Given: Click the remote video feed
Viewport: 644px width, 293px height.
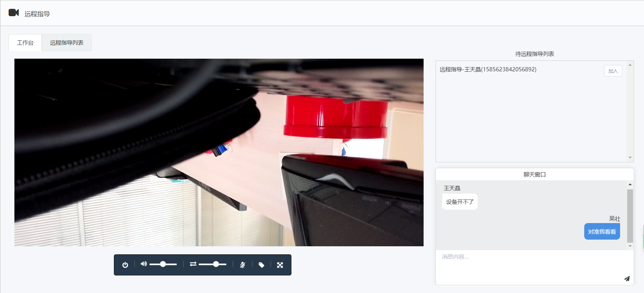Looking at the screenshot, I should click(219, 152).
